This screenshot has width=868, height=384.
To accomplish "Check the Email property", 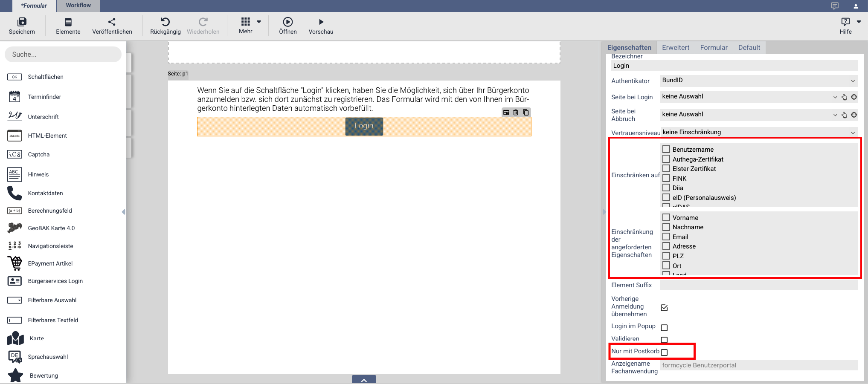I will pos(666,237).
